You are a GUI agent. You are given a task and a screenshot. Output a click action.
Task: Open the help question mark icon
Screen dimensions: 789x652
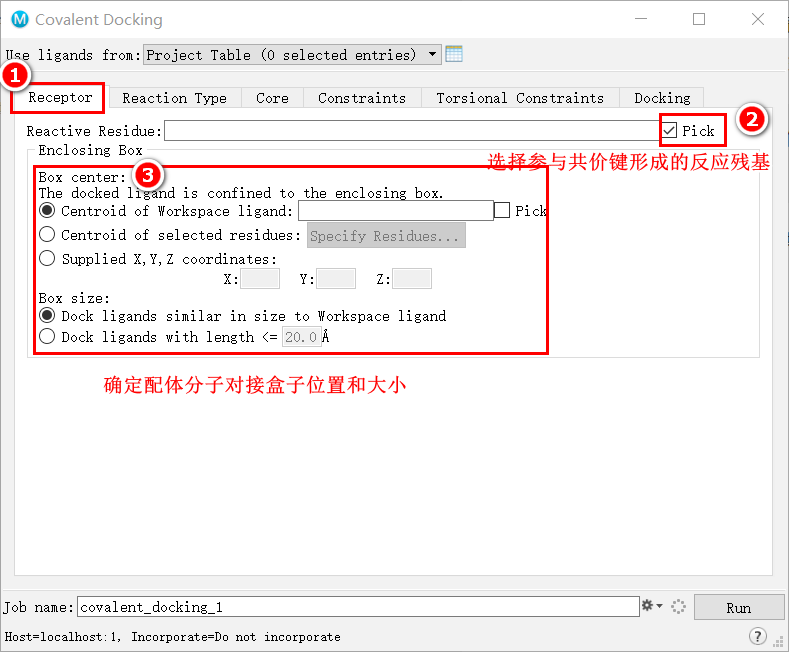tap(758, 636)
